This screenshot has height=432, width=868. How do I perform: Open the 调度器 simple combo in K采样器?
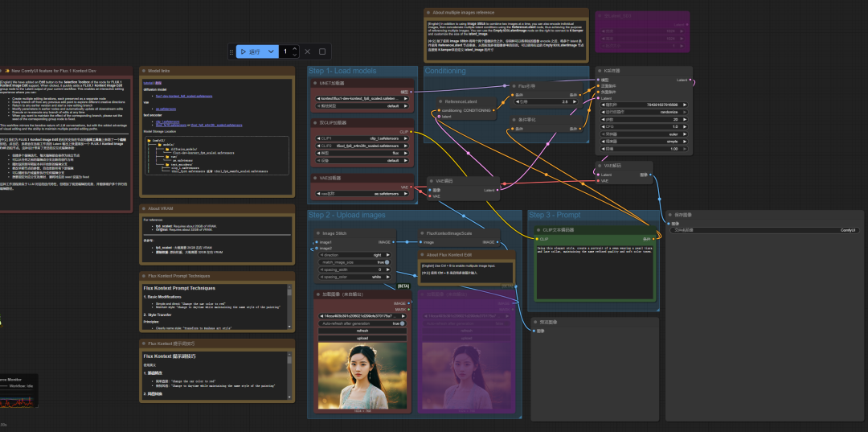tap(645, 142)
